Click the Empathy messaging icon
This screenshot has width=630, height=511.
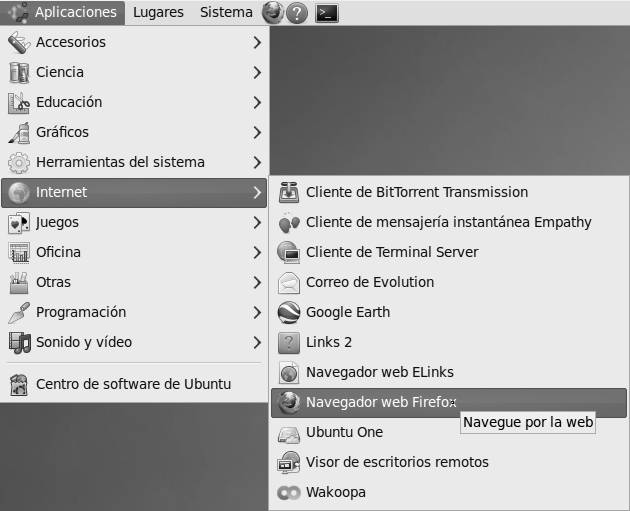289,222
